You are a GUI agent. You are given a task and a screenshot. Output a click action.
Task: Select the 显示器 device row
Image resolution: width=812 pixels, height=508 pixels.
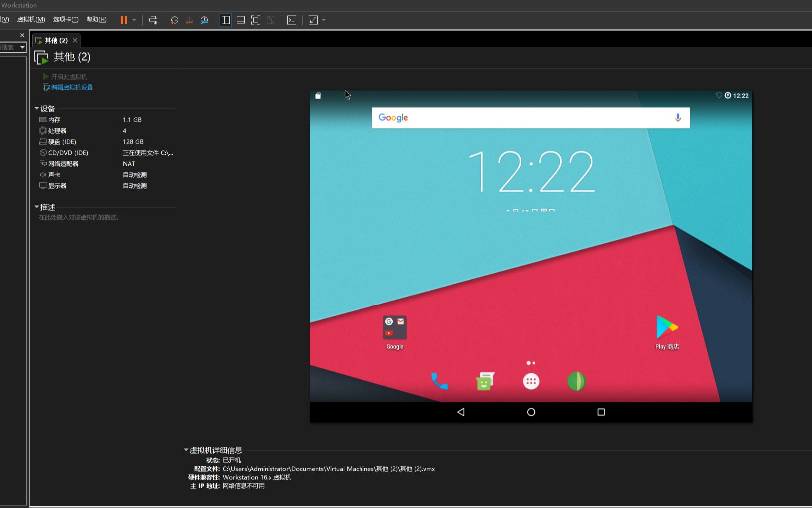pos(106,186)
